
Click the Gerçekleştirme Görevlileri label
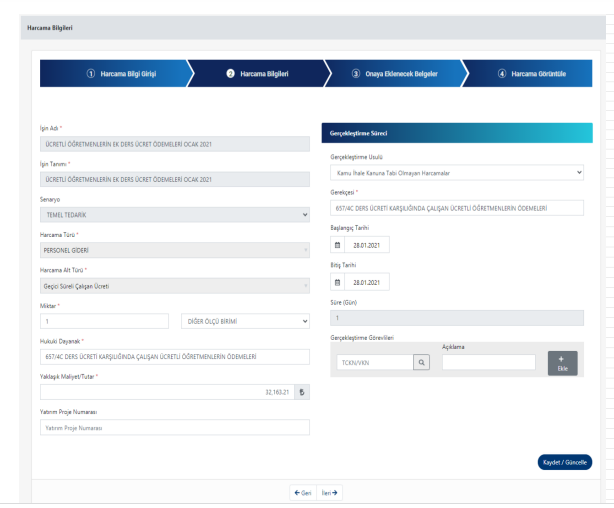362,338
